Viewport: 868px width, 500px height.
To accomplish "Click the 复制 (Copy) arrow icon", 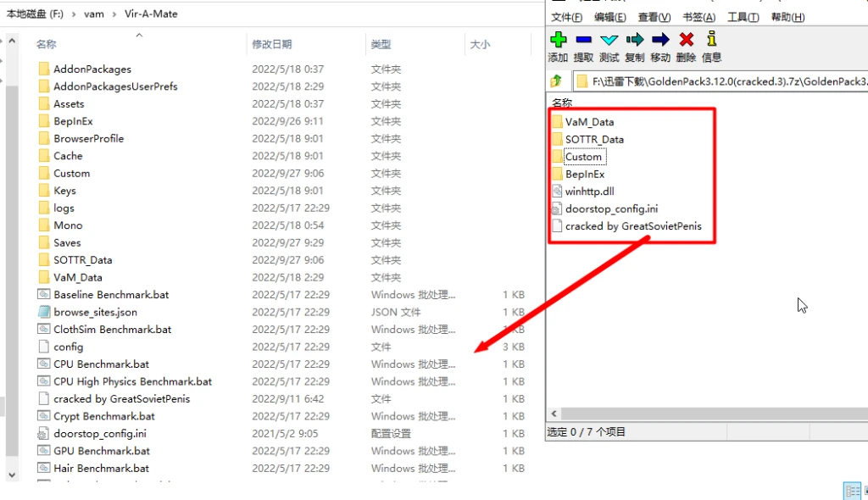I will click(x=633, y=39).
